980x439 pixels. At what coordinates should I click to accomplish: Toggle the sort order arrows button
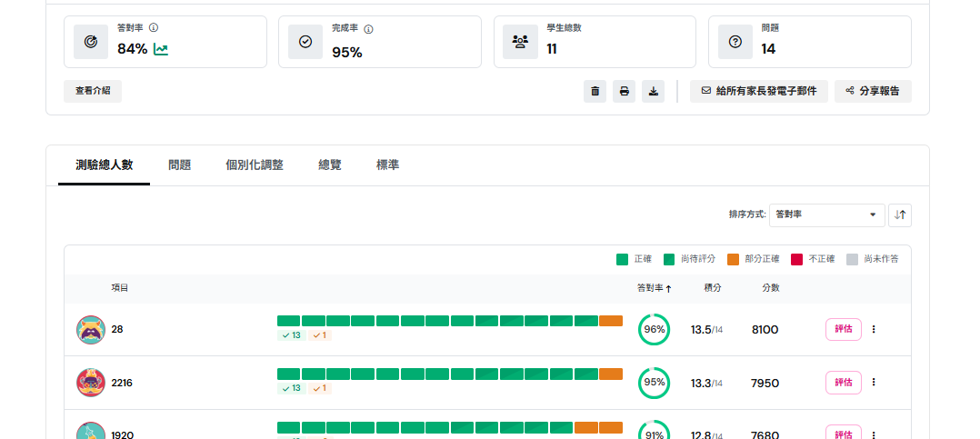[x=899, y=215]
